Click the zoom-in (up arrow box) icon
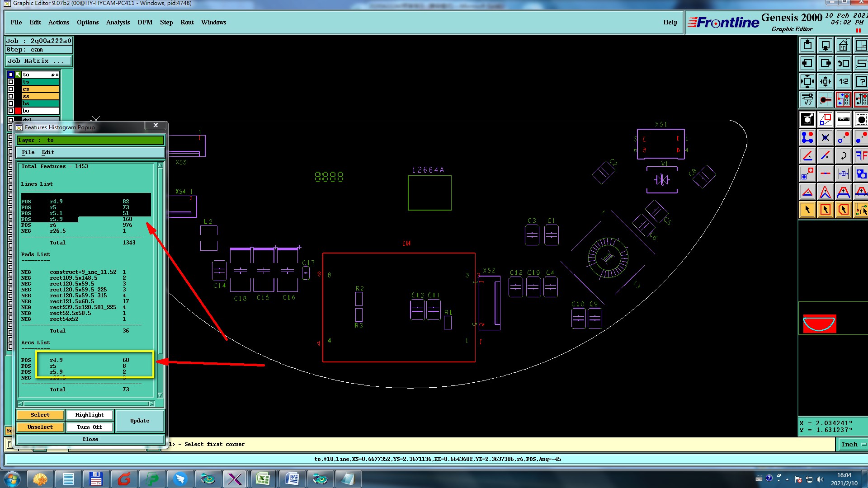The height and width of the screenshot is (488, 868). (807, 45)
